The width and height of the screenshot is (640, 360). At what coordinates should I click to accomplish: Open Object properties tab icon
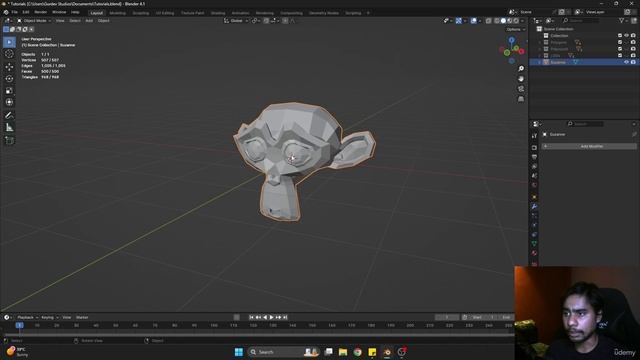coord(534,197)
